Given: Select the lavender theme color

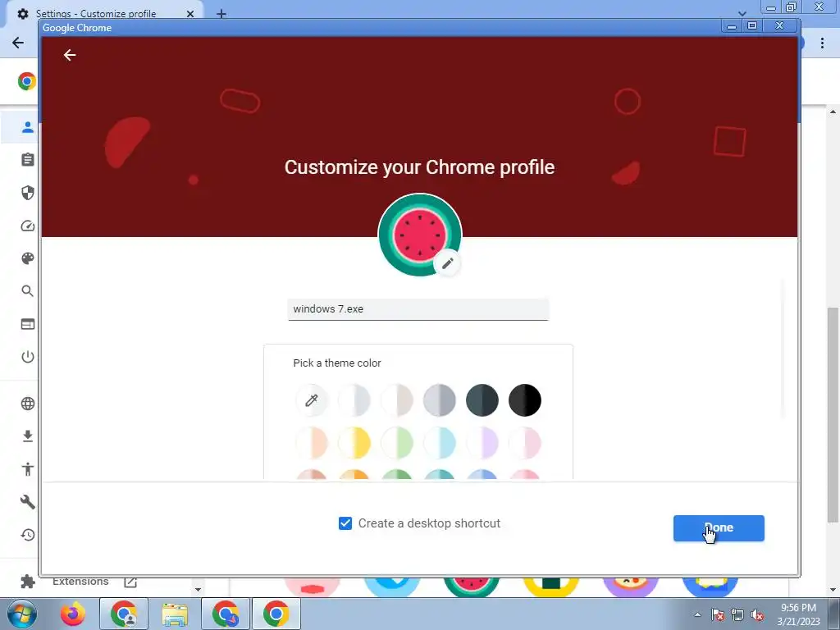Looking at the screenshot, I should tap(482, 443).
